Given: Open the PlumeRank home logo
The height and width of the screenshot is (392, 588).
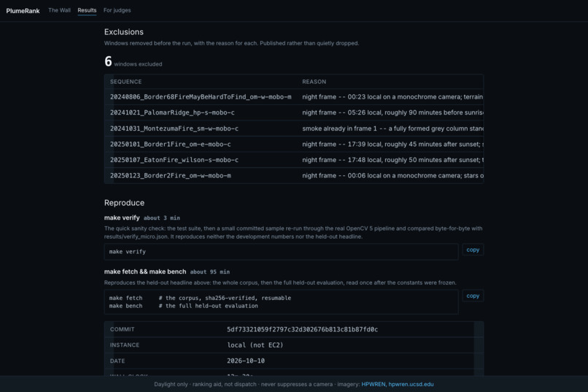Looking at the screenshot, I should [x=23, y=11].
